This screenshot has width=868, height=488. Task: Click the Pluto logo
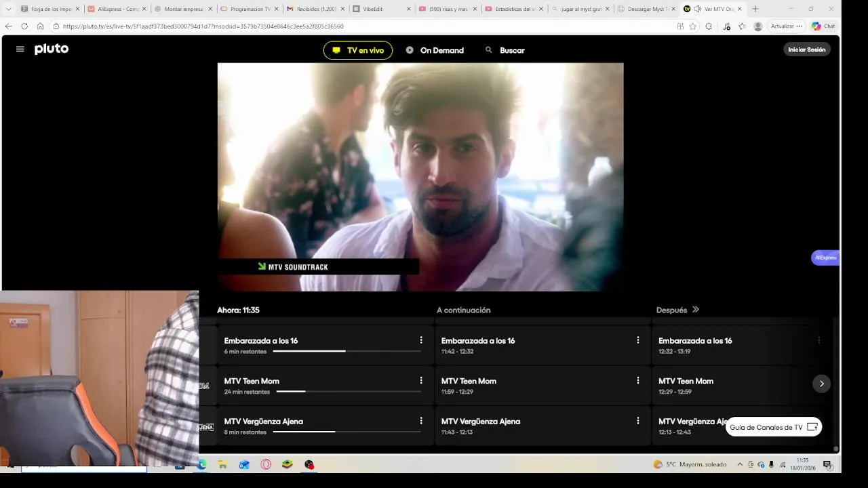52,49
